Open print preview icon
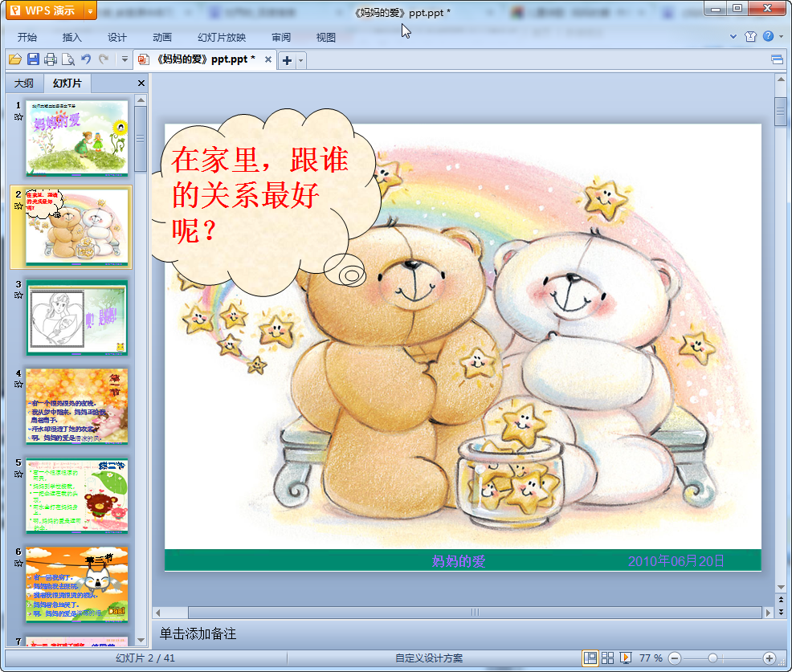The image size is (792, 672). [x=68, y=59]
